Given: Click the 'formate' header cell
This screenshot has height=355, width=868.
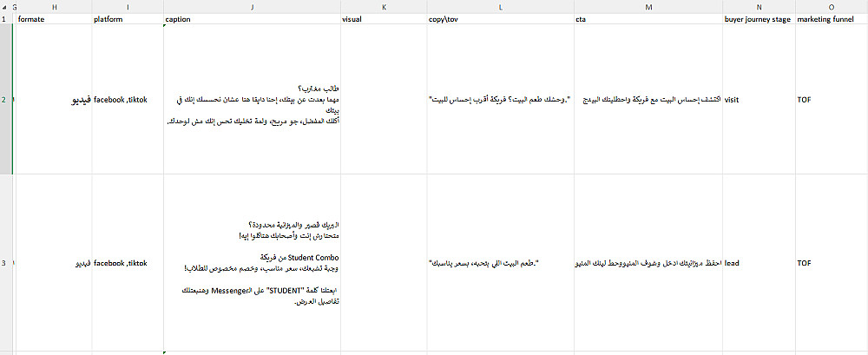Looking at the screenshot, I should pyautogui.click(x=54, y=19).
